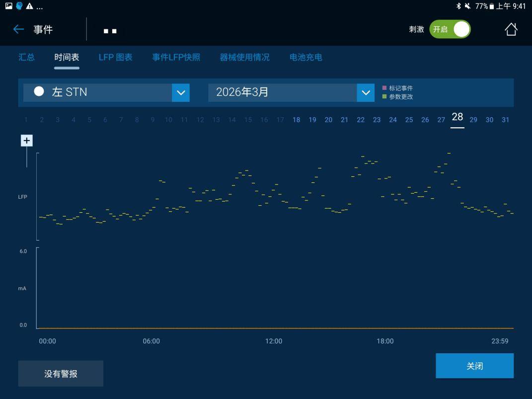Open the 2026年3月 month dropdown arrow
Viewport: 532px width, 399px height.
coord(366,92)
